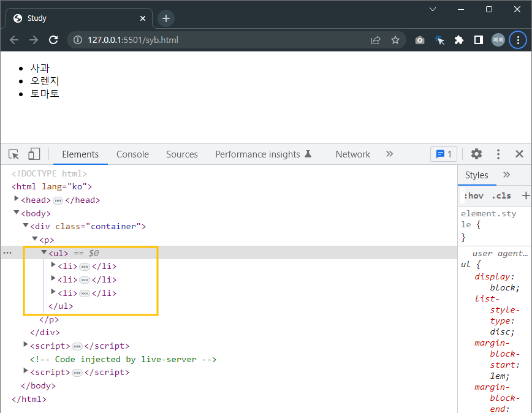Select the Styles pane tab
Image resolution: width=532 pixels, height=413 pixels.
[x=476, y=175]
